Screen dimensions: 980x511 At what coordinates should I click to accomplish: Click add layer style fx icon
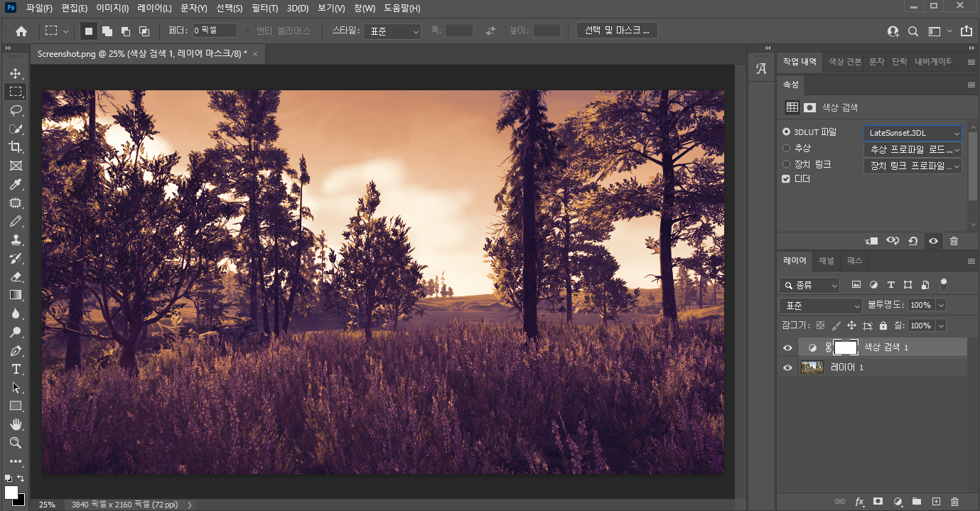coord(859,502)
